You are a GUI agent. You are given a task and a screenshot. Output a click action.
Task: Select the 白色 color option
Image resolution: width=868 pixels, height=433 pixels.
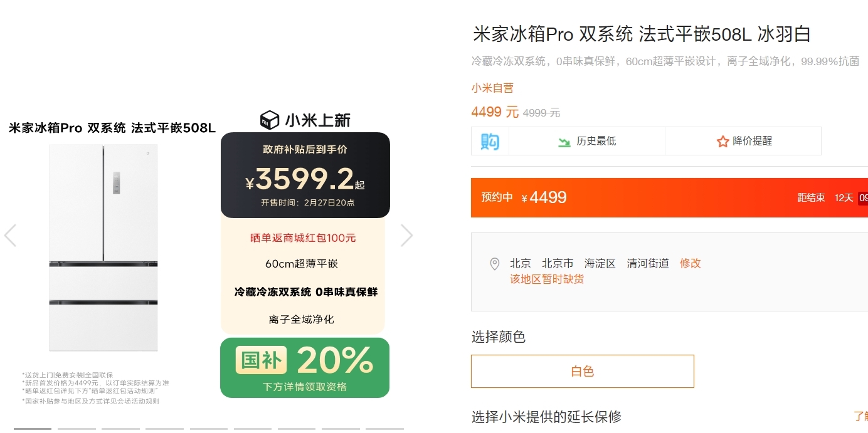[x=583, y=372]
